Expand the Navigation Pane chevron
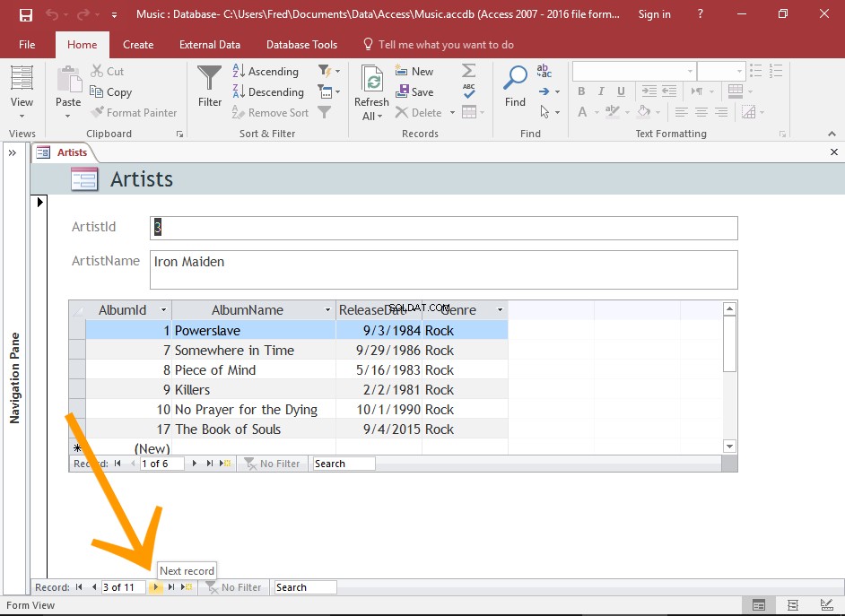 [x=13, y=153]
